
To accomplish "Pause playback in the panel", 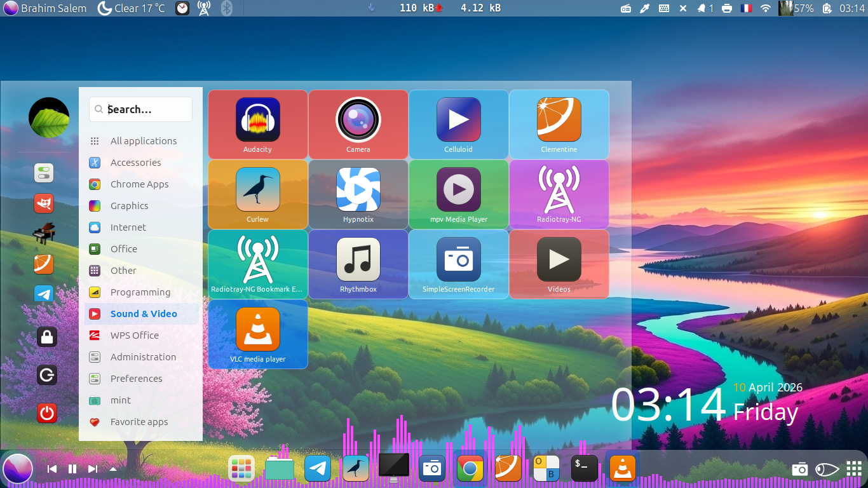I will [x=72, y=469].
